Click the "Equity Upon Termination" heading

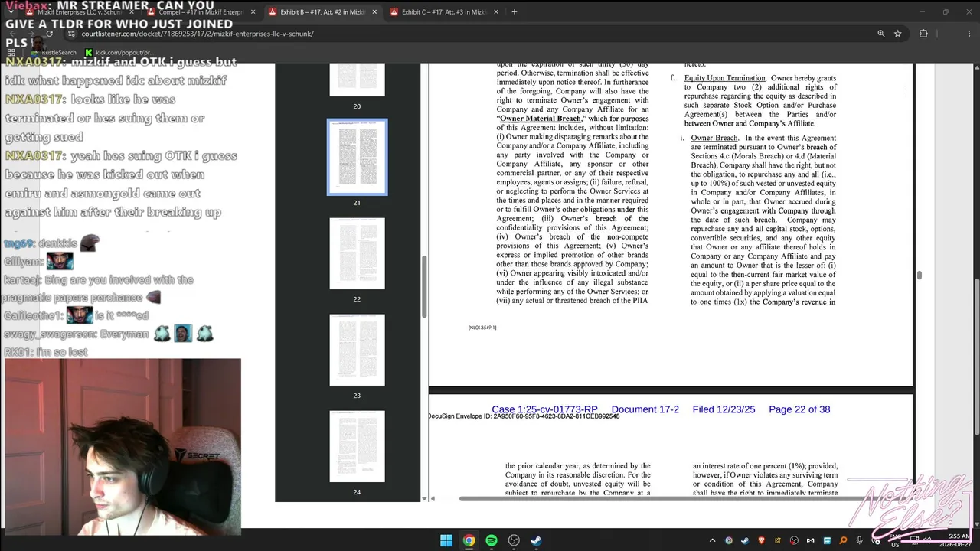(x=725, y=78)
